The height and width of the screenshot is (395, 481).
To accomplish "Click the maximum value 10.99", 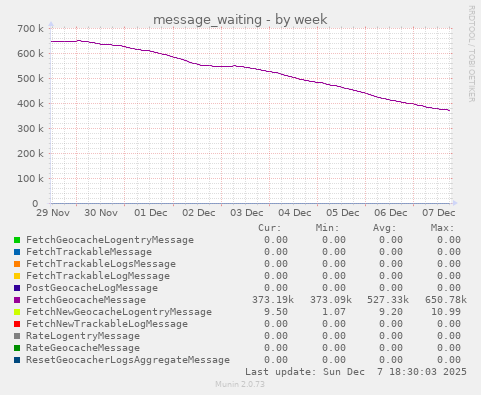I will coord(446,312).
